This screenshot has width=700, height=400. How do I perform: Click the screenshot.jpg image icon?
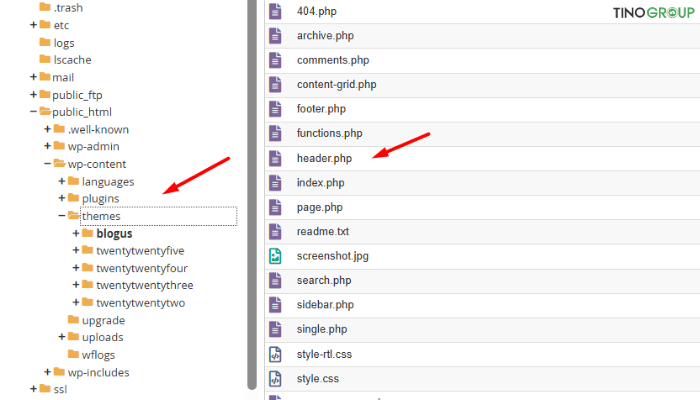[x=275, y=256]
